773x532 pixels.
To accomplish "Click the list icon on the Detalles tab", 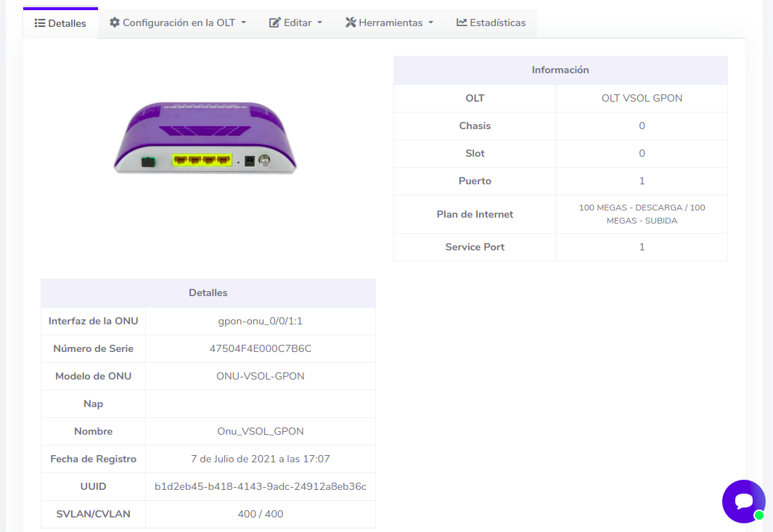I will [40, 23].
